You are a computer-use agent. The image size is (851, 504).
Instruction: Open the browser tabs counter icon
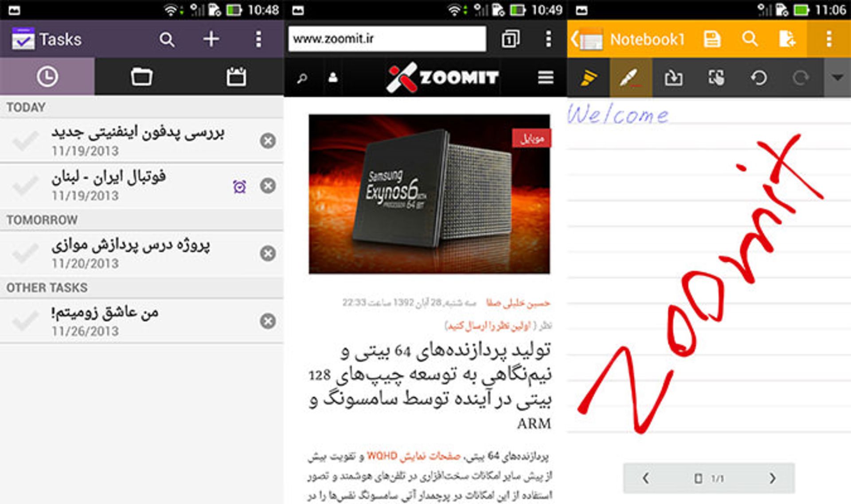tap(510, 39)
